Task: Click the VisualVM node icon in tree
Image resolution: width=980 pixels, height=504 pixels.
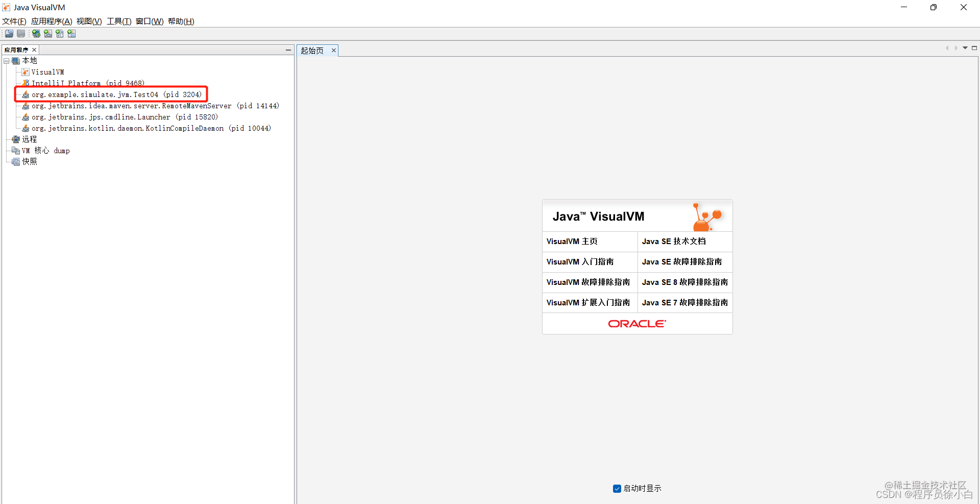Action: coord(26,72)
